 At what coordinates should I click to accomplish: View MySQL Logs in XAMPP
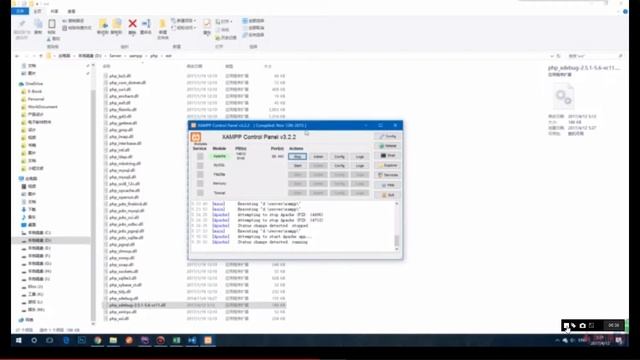[360, 166]
